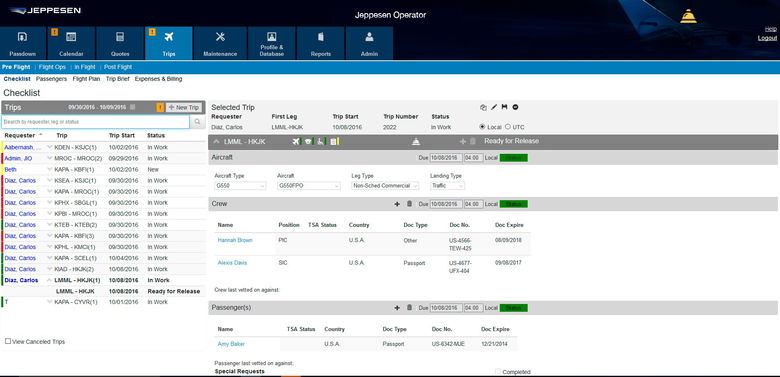The width and height of the screenshot is (780, 377).
Task: Add a crew member with plus icon
Action: coord(397,204)
